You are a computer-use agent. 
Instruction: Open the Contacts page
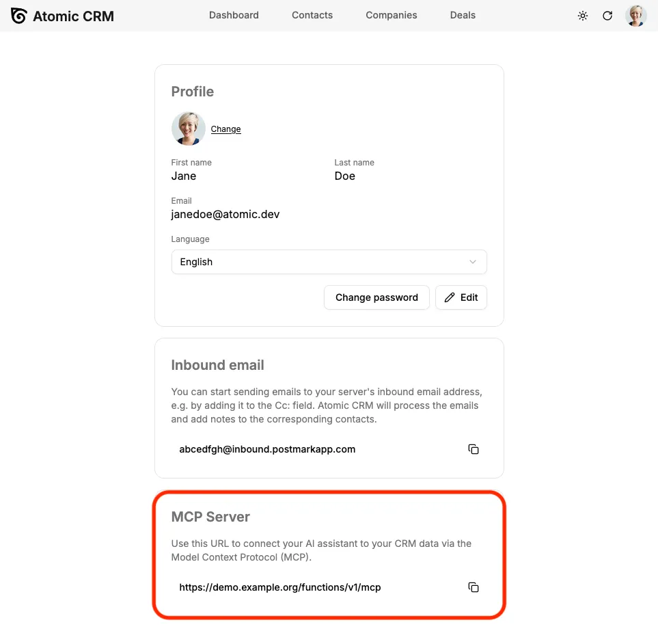pos(312,15)
